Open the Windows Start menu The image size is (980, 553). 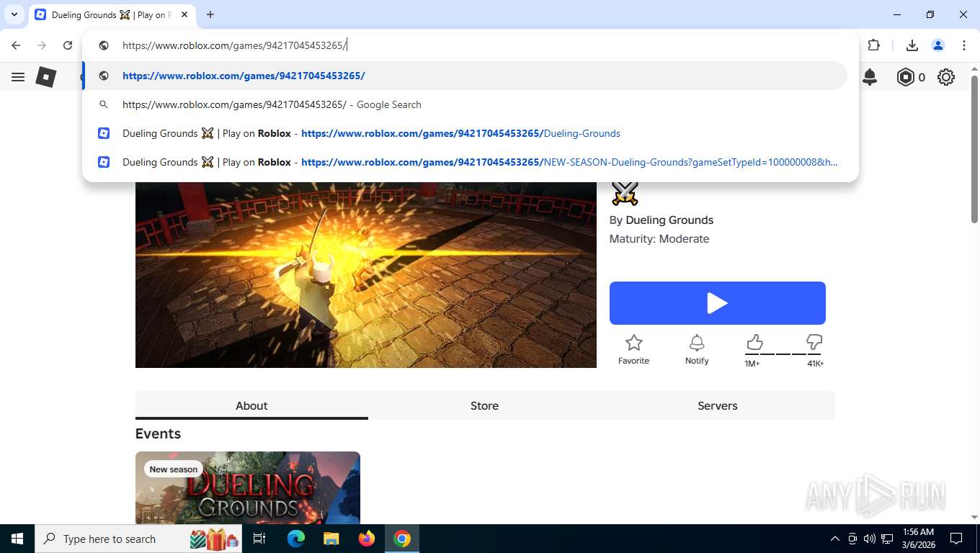[17, 539]
